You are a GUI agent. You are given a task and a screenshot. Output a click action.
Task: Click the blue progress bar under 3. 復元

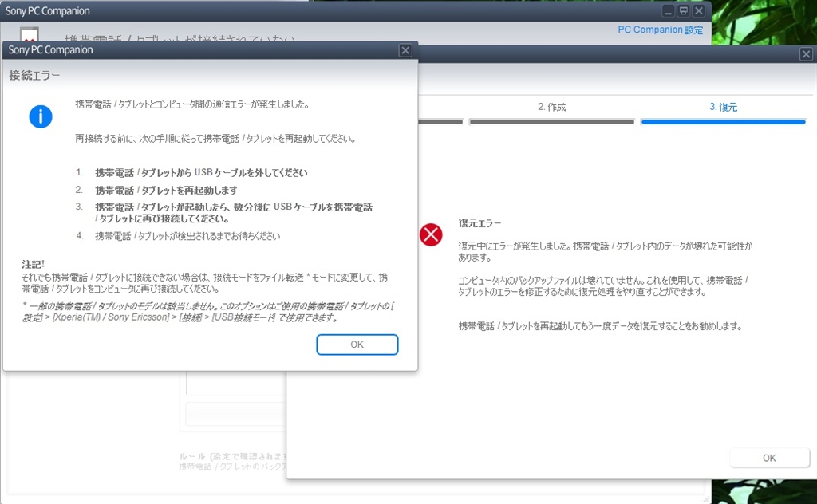click(x=723, y=122)
